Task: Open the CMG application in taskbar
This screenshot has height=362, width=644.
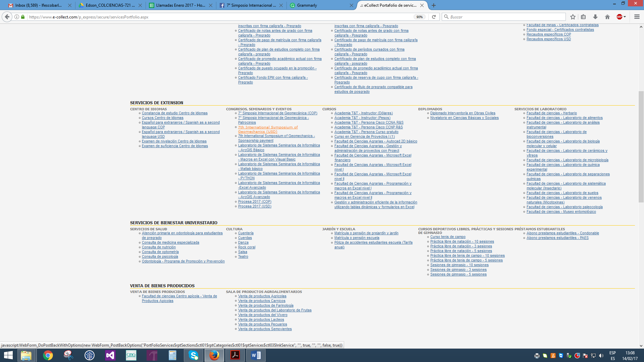Action: pos(131,355)
